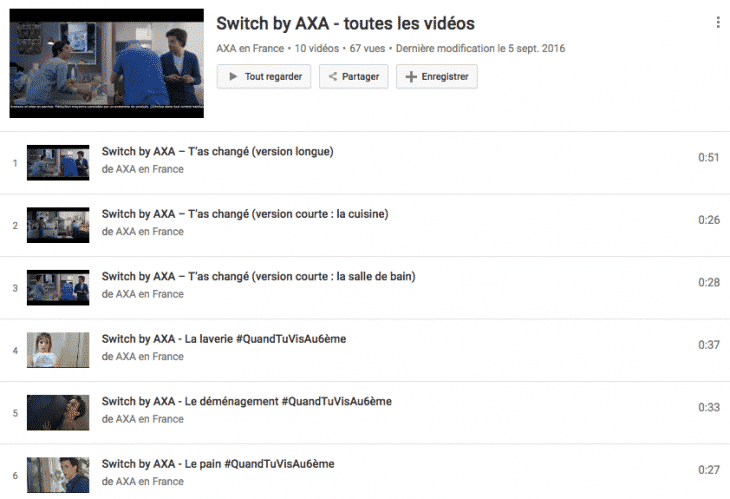Click thumbnail of video number 1
The image size is (730, 499).
(x=58, y=163)
